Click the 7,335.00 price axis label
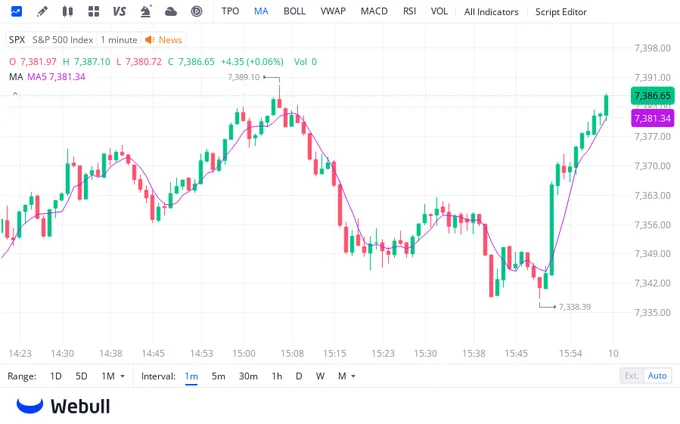The width and height of the screenshot is (680, 424). pos(652,312)
